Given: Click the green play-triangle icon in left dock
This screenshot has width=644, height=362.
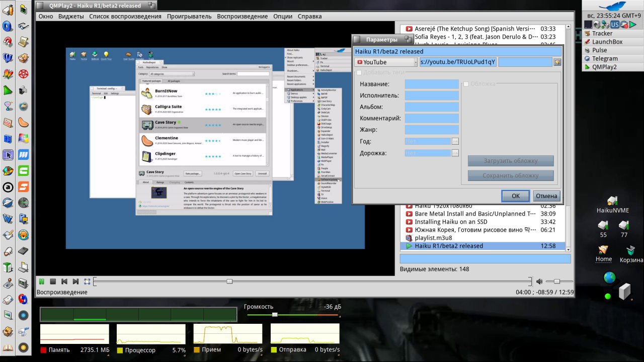Looking at the screenshot, I should [8, 90].
